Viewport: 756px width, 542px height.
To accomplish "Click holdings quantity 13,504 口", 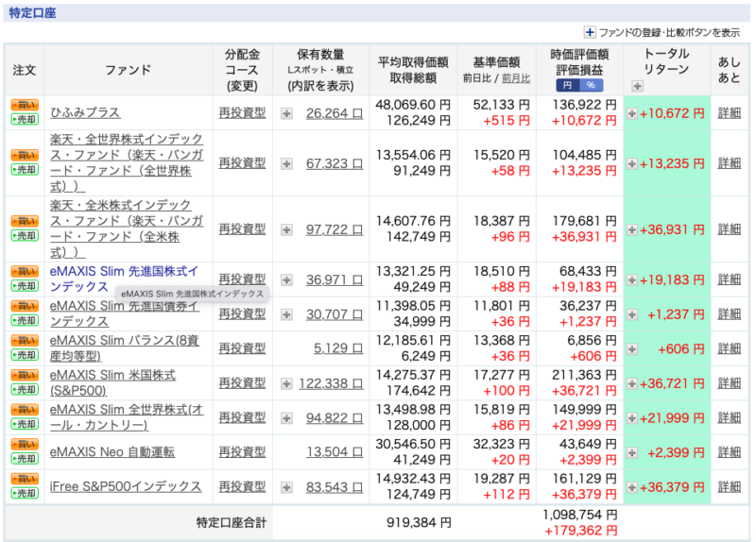I will (335, 452).
